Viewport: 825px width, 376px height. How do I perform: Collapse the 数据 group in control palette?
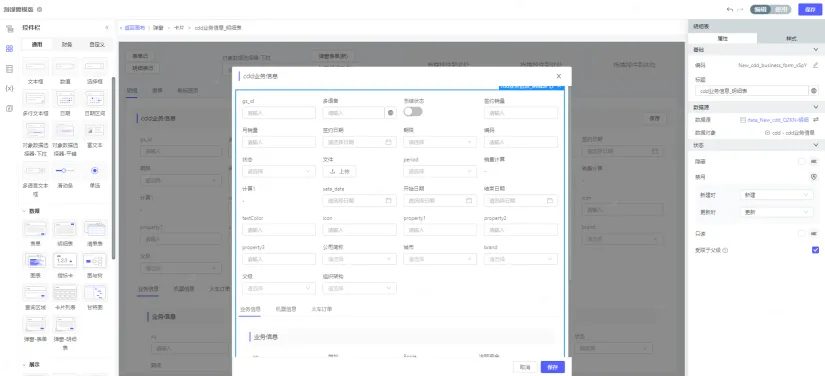pyautogui.click(x=24, y=210)
